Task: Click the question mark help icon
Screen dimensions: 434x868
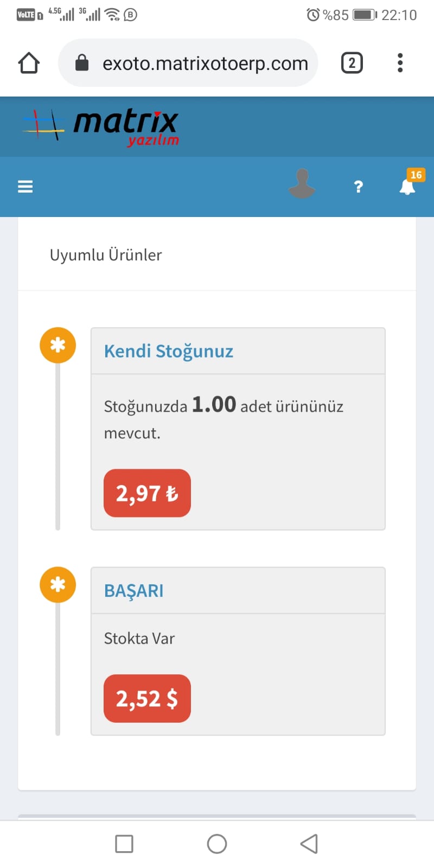Action: [358, 187]
